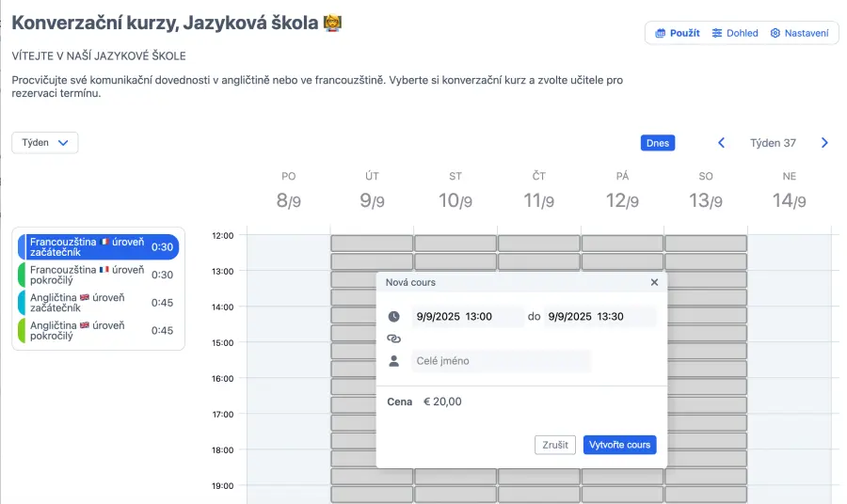The image size is (847, 504).
Task: Select the Angličtina úroveň pokročilý course
Action: click(x=99, y=331)
